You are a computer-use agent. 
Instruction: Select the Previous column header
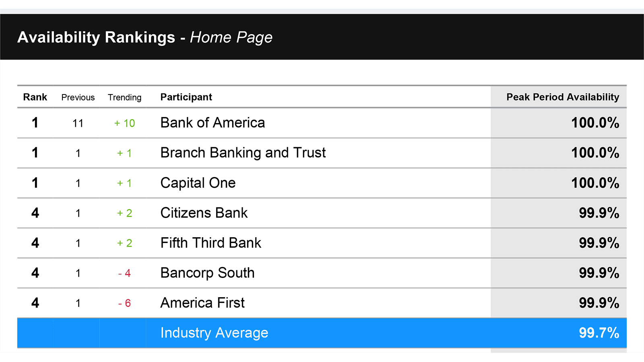click(78, 97)
